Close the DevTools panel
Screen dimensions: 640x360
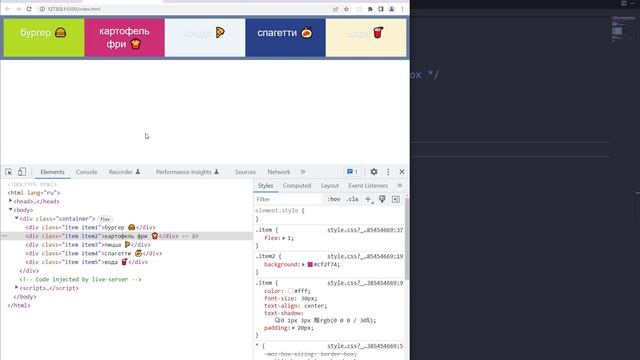(x=402, y=172)
